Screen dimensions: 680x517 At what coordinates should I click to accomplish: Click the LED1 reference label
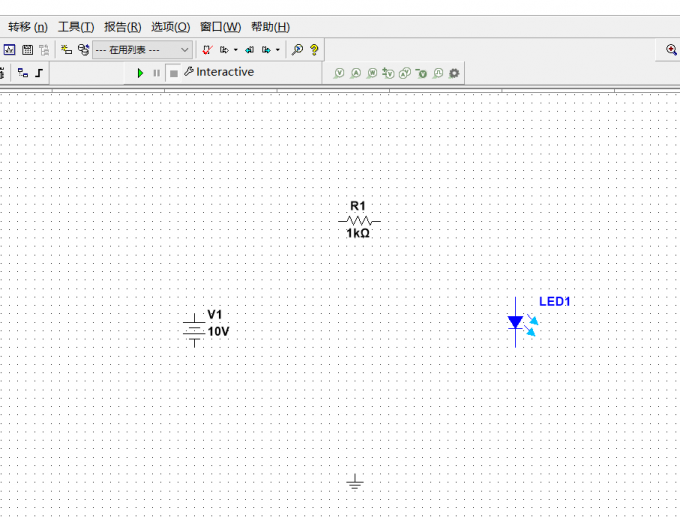(555, 301)
